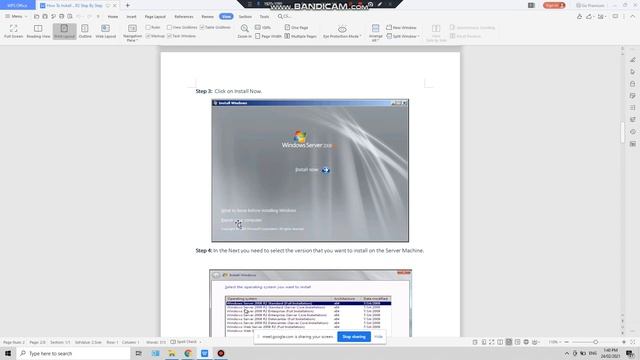Open the Home ribbon tab
The image size is (640, 360).
point(113,17)
